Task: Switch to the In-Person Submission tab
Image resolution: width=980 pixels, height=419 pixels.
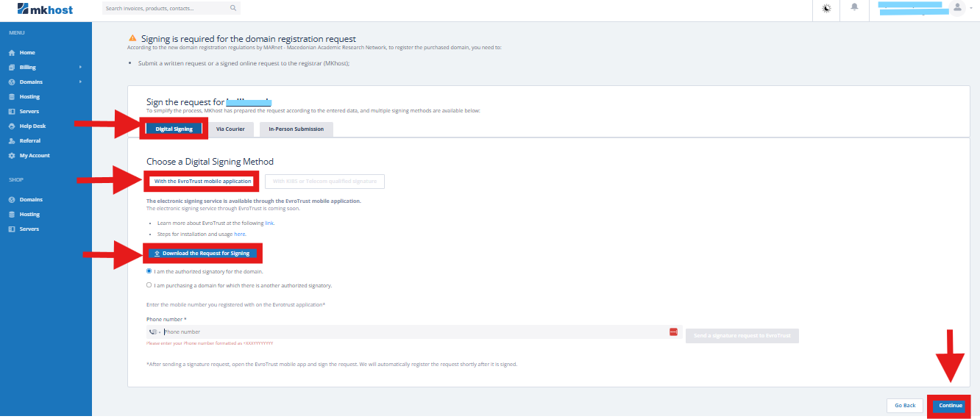Action: 296,129
